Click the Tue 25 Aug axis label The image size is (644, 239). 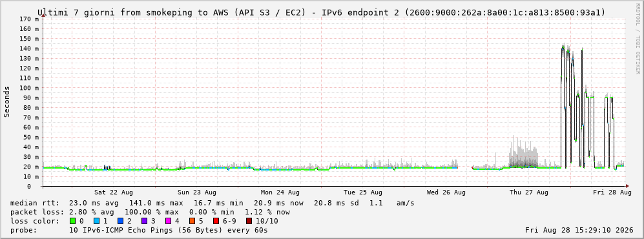pos(362,192)
